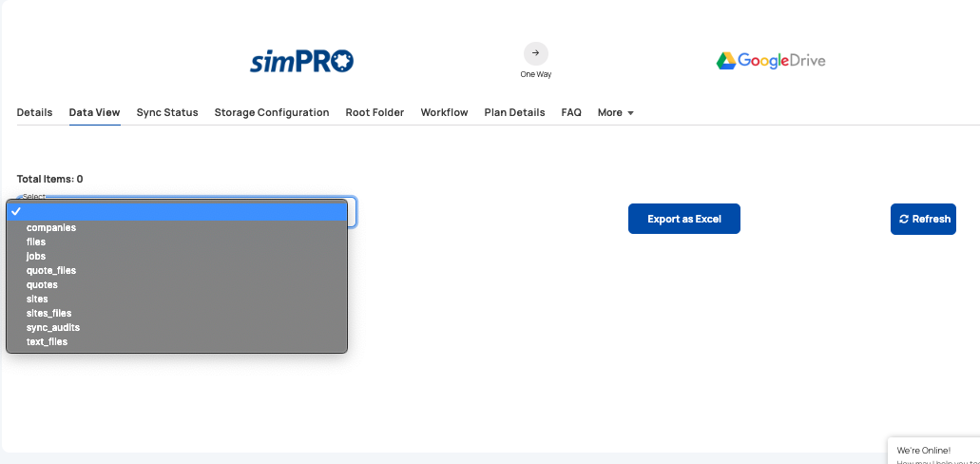Choose quotes from the select list
The height and width of the screenshot is (464, 980).
[177, 285]
